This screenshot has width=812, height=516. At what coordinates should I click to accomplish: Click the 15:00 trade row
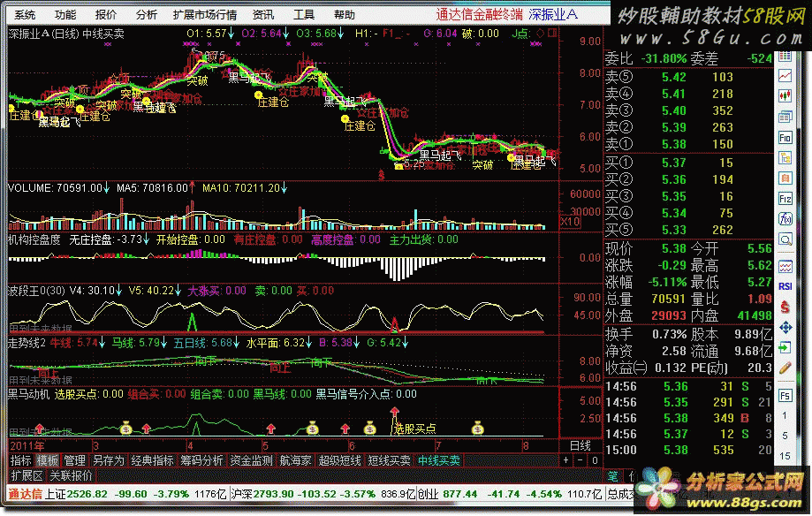pyautogui.click(x=689, y=450)
